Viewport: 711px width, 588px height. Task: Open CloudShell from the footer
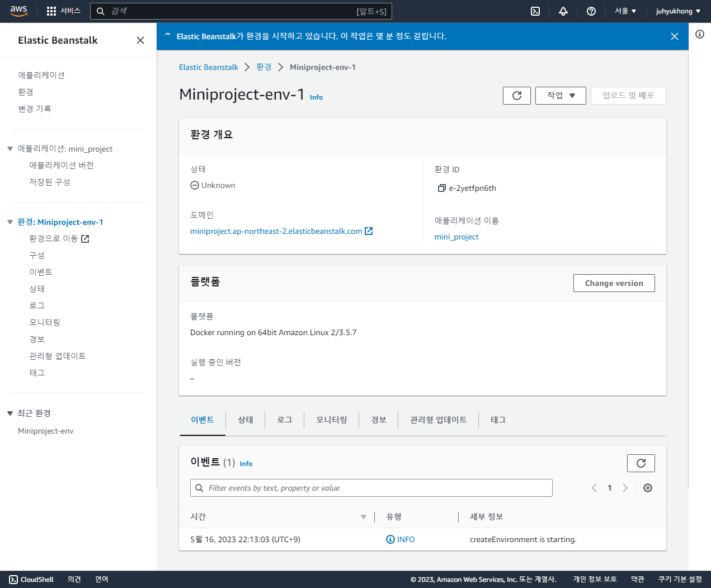tap(31, 580)
